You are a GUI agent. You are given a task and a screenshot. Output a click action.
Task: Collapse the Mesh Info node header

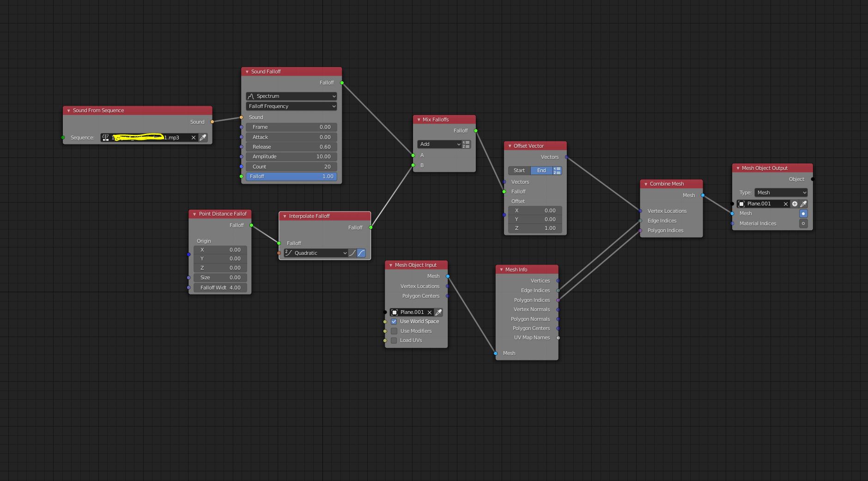tap(502, 269)
